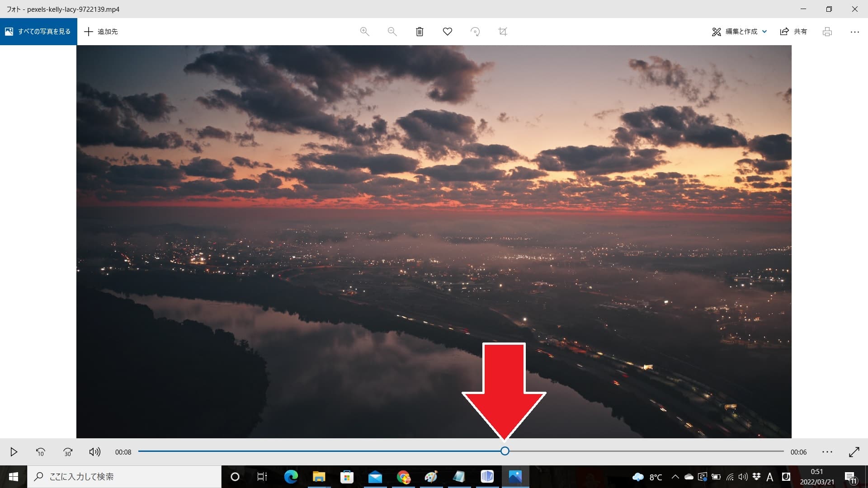Click the zoom in magnifier icon
Image resolution: width=868 pixels, height=488 pixels.
click(364, 32)
